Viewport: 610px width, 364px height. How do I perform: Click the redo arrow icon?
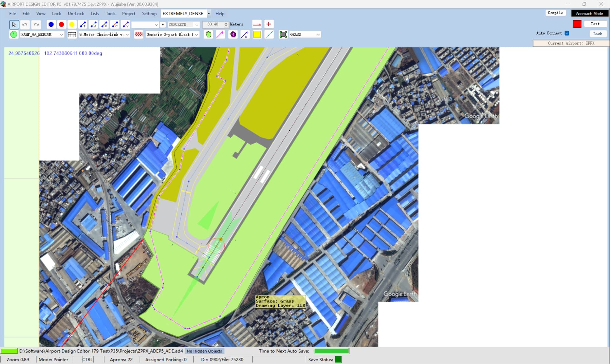[x=36, y=24]
